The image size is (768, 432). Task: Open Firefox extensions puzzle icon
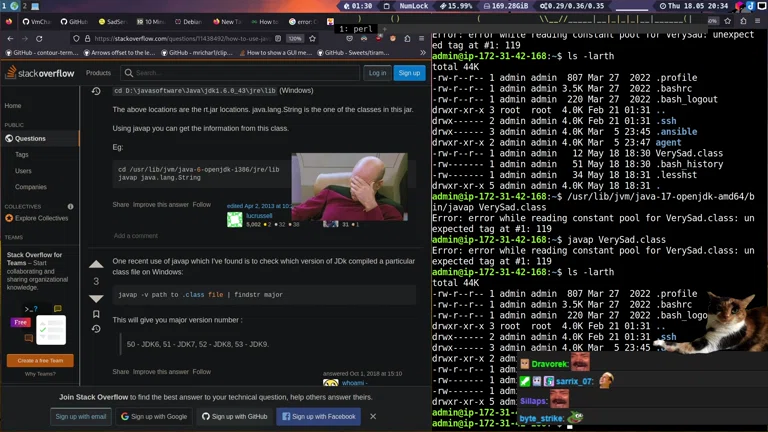(407, 38)
